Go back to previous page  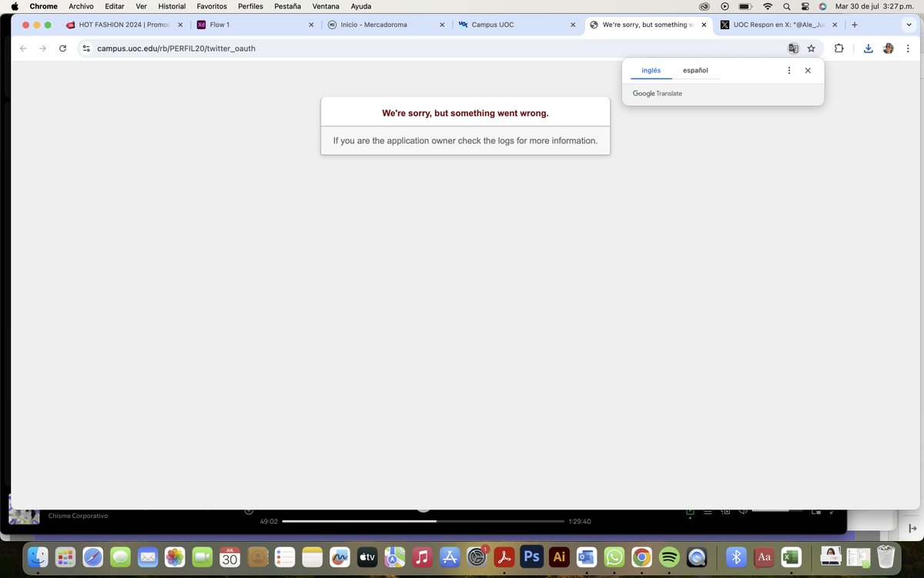[23, 48]
